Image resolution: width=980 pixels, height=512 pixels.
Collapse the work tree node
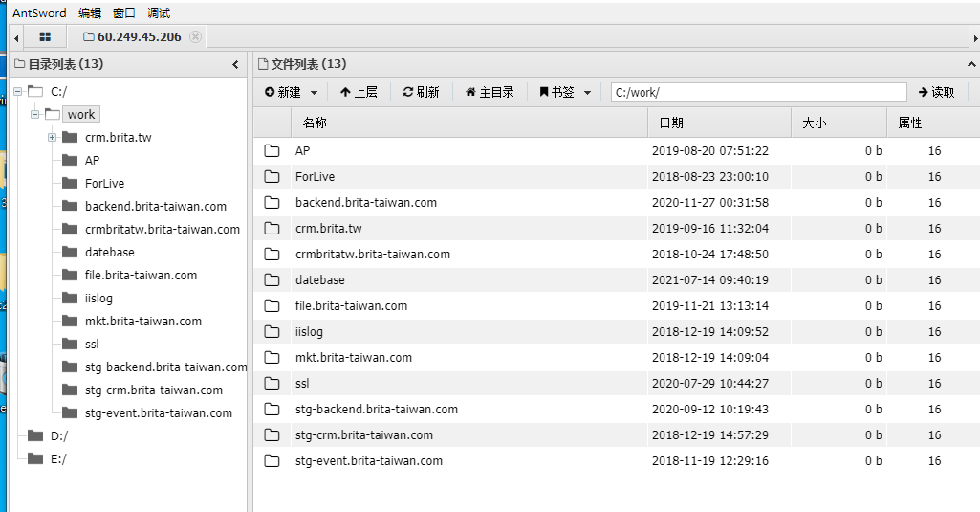(35, 115)
